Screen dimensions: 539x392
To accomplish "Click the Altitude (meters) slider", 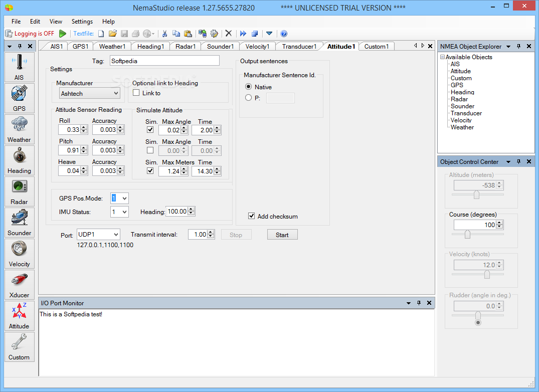I will click(477, 195).
